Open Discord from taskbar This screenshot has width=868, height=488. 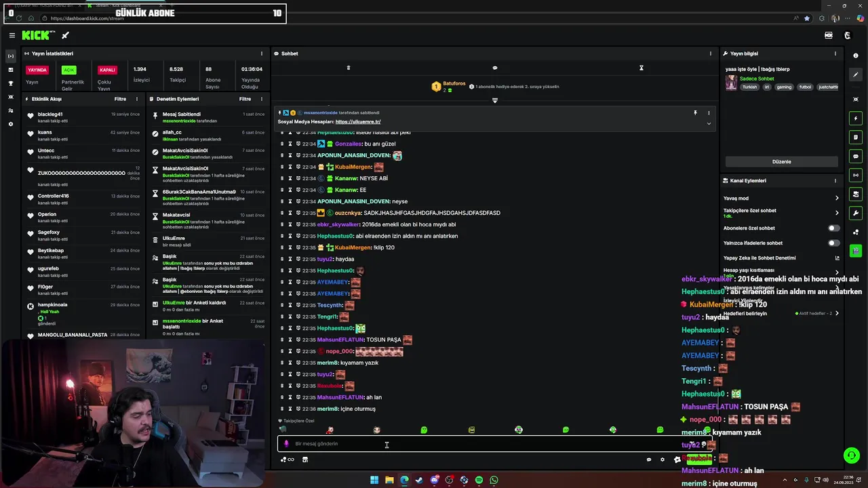tap(434, 480)
